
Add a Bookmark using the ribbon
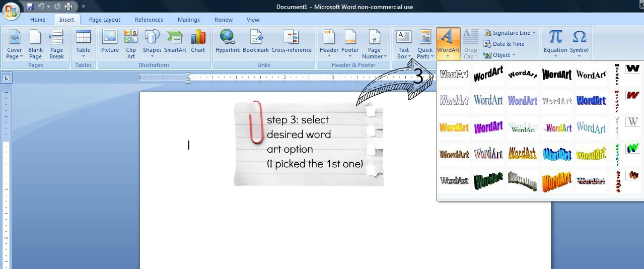(x=256, y=42)
